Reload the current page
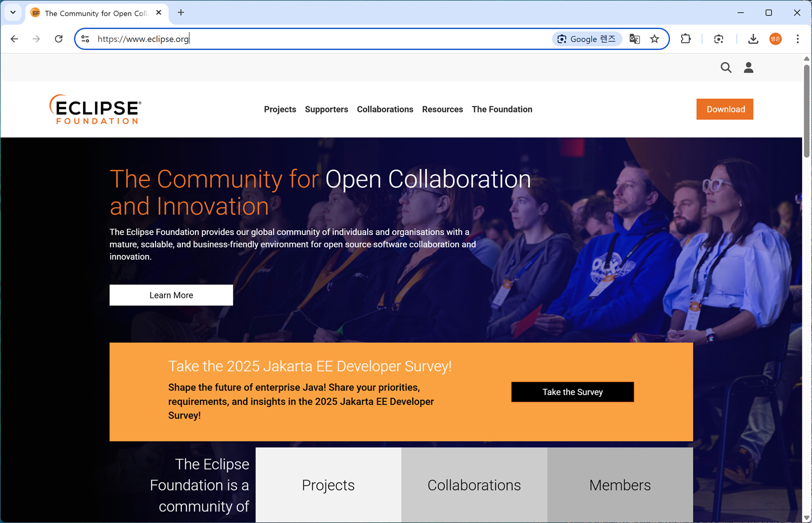This screenshot has width=812, height=523. pyautogui.click(x=58, y=39)
